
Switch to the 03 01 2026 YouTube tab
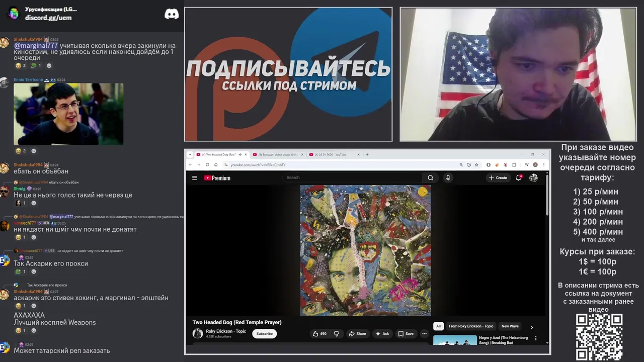tap(334, 154)
